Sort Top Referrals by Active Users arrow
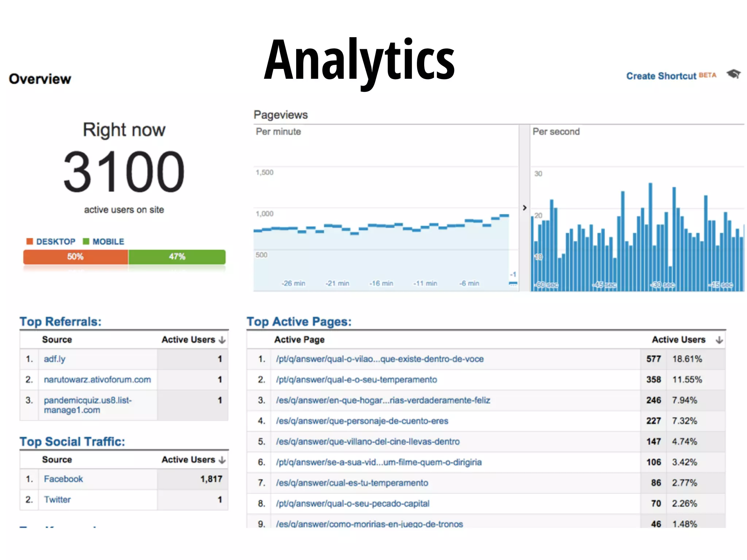747x560 pixels. point(222,340)
